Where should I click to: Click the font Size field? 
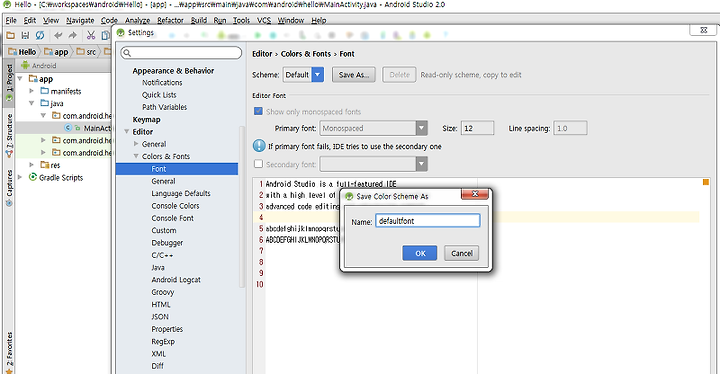click(x=478, y=128)
